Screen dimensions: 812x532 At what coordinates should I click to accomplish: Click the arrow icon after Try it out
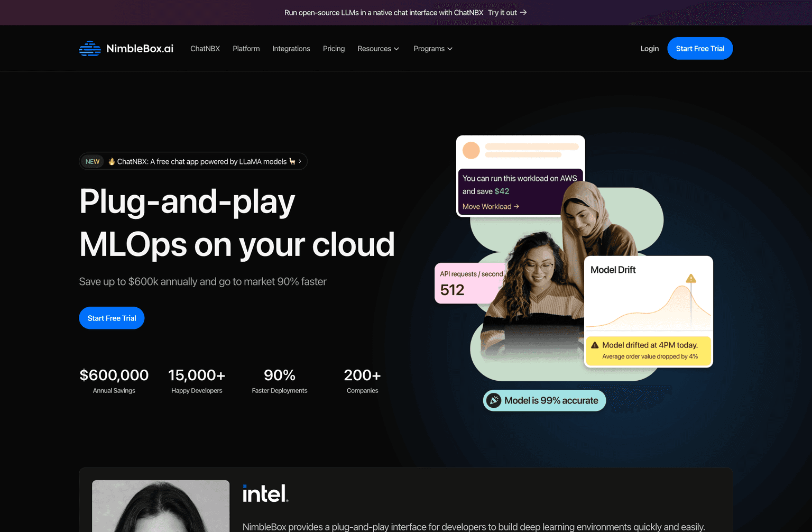pyautogui.click(x=523, y=13)
